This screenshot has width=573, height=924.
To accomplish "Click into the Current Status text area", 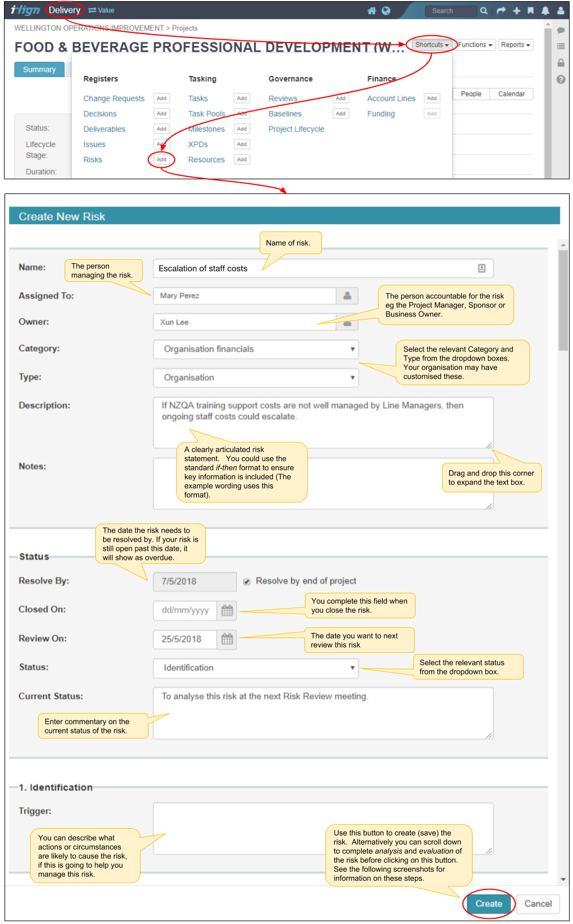I will coord(323,713).
